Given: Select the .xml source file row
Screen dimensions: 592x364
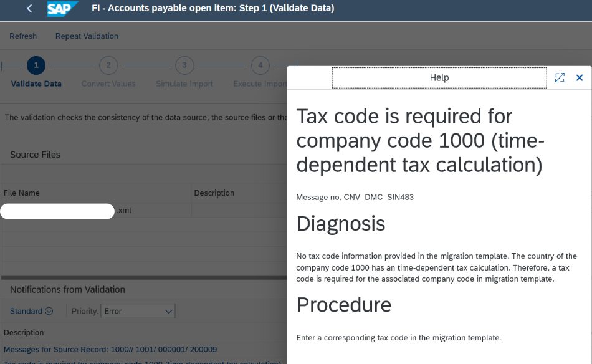Looking at the screenshot, I should click(x=143, y=210).
